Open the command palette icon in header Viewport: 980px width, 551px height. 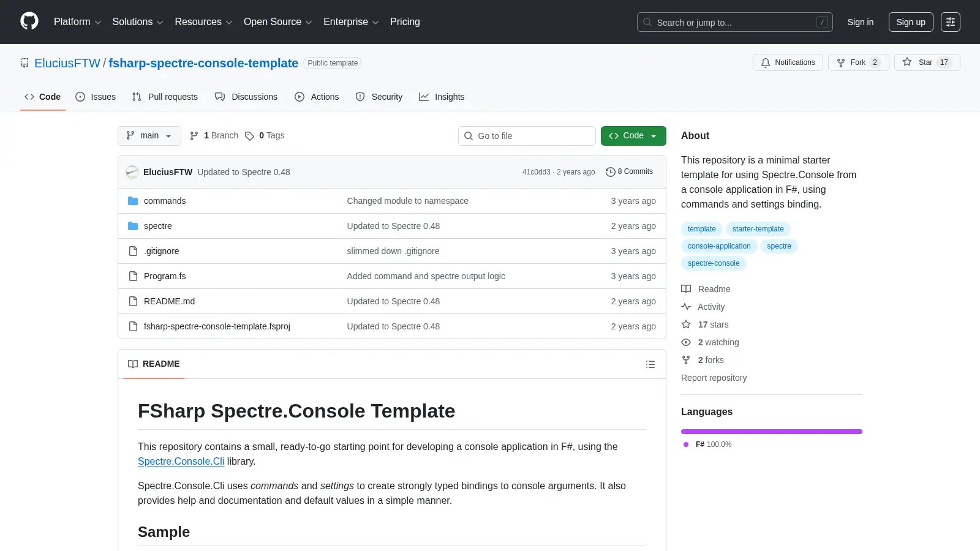click(x=951, y=22)
